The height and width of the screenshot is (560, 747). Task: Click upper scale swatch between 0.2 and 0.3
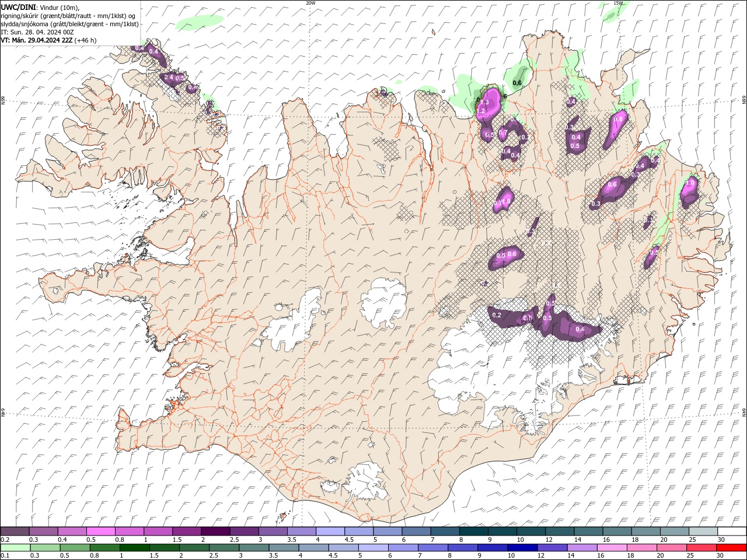click(15, 531)
